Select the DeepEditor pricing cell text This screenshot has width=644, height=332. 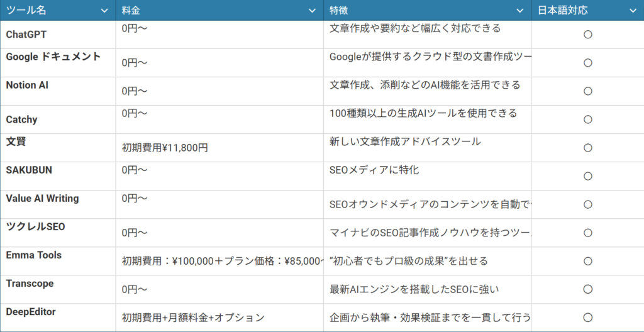[193, 318]
